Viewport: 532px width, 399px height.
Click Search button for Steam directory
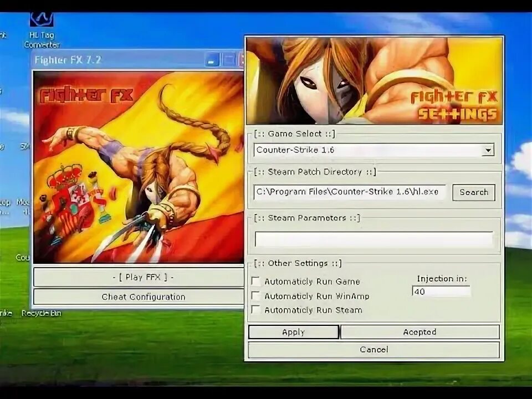click(474, 192)
